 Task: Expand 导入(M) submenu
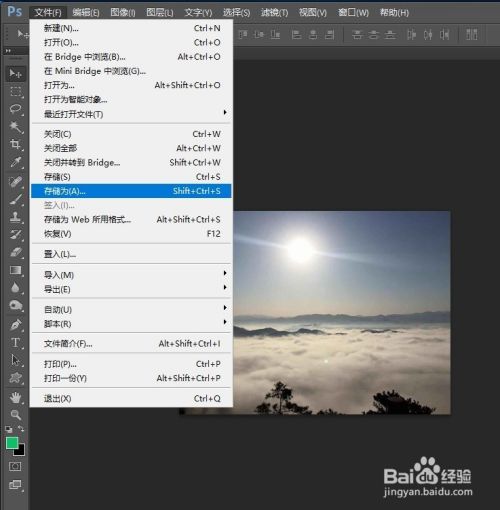click(225, 273)
